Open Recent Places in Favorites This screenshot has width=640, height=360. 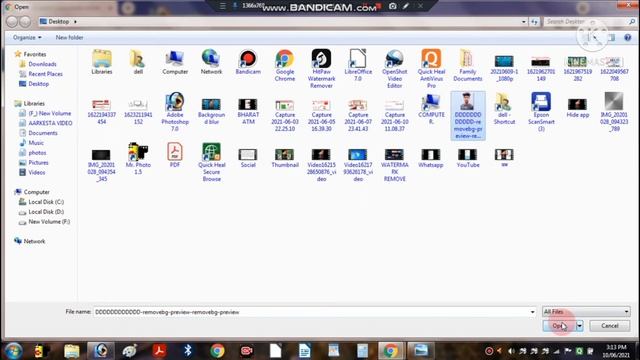pyautogui.click(x=45, y=74)
